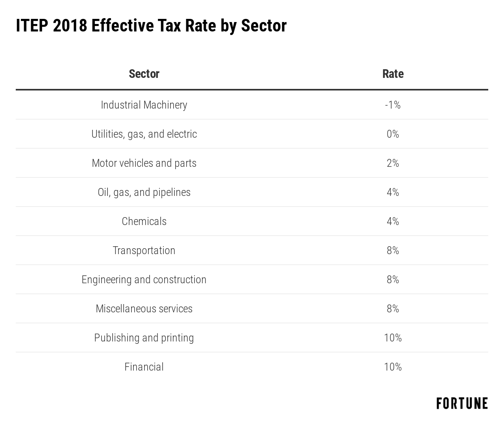This screenshot has width=504, height=428.
Task: Click the Engineering and construction label
Action: tap(144, 280)
